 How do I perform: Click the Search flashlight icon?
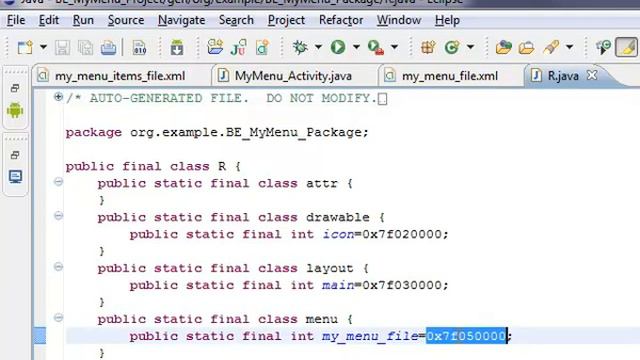[x=551, y=47]
